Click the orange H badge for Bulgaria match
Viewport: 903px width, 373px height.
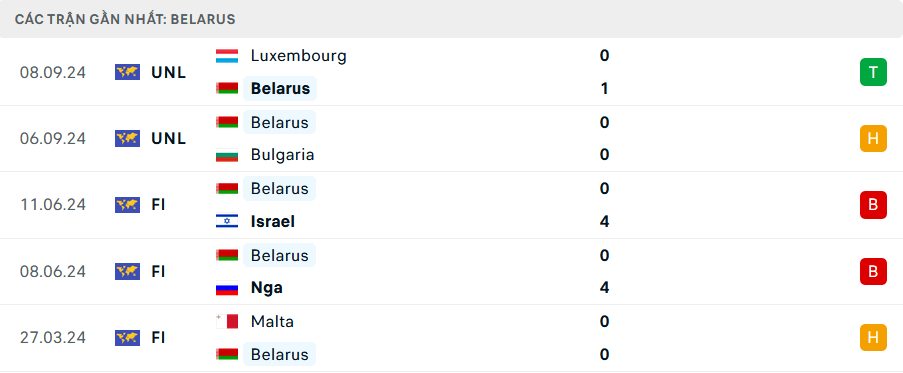(873, 138)
